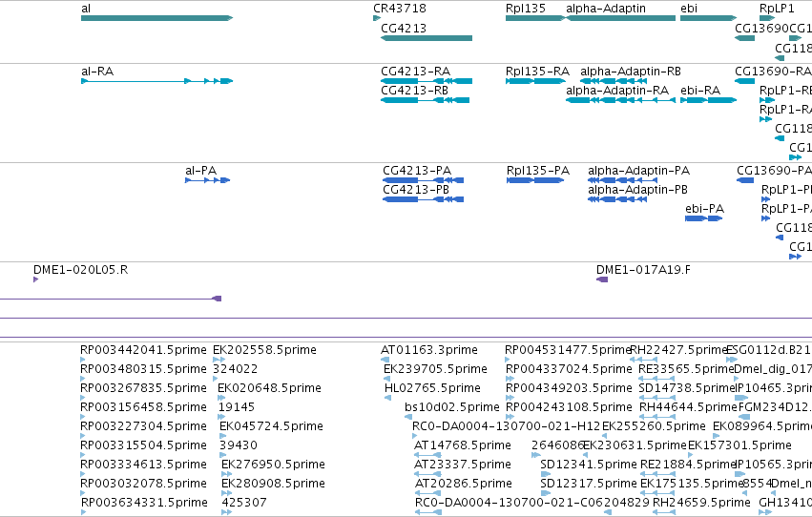812x517 pixels.
Task: Select the RpLP1 gene label
Action: click(777, 9)
